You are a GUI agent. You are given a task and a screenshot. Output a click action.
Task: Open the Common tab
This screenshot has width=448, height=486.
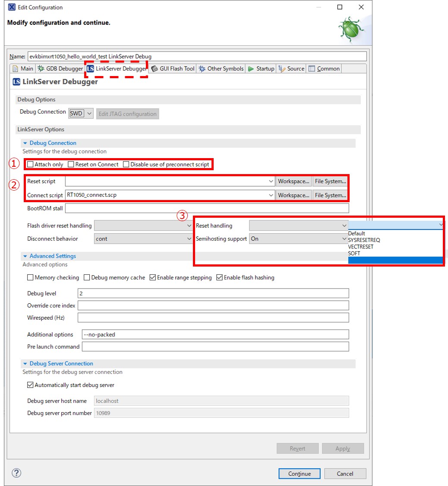pos(324,69)
